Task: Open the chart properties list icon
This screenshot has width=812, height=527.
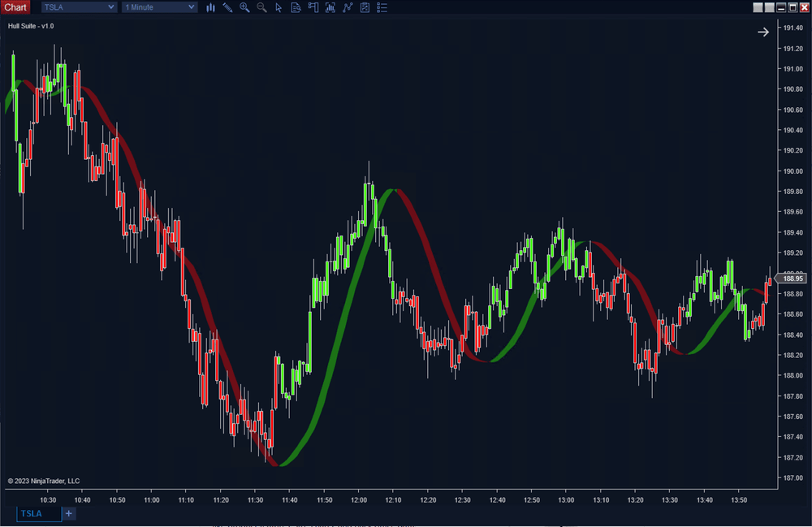Action: coord(382,7)
